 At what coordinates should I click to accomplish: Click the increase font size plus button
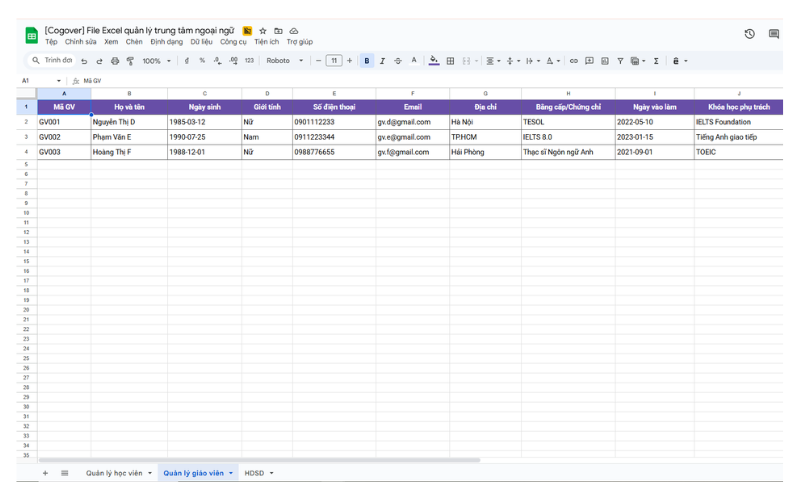349,61
